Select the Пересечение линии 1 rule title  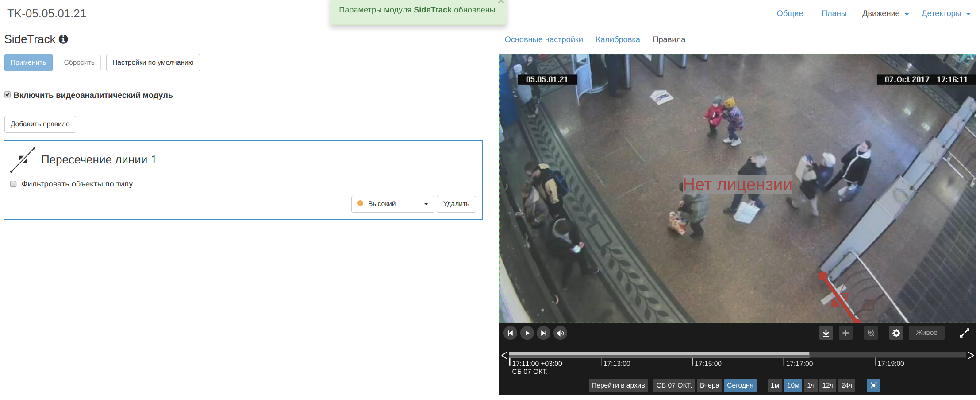(x=99, y=160)
